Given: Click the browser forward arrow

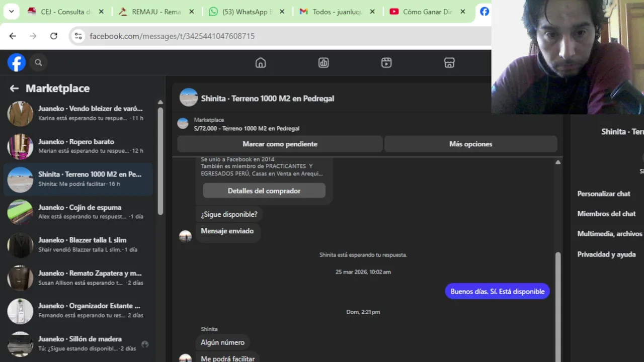Looking at the screenshot, I should click(x=33, y=36).
